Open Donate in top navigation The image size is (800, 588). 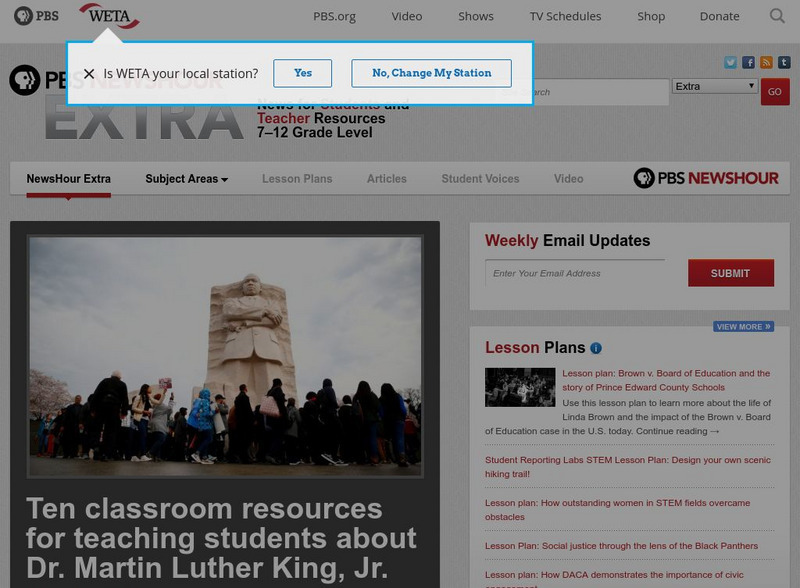719,16
